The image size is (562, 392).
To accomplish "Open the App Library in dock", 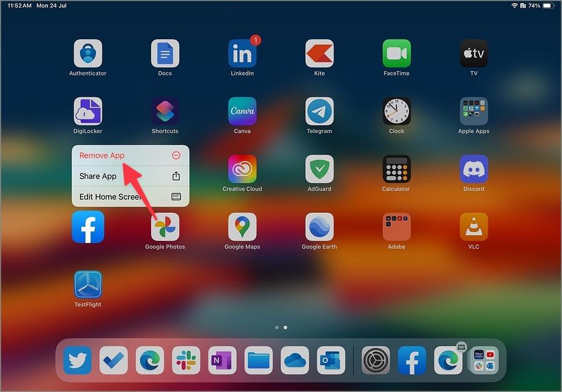I will point(484,360).
